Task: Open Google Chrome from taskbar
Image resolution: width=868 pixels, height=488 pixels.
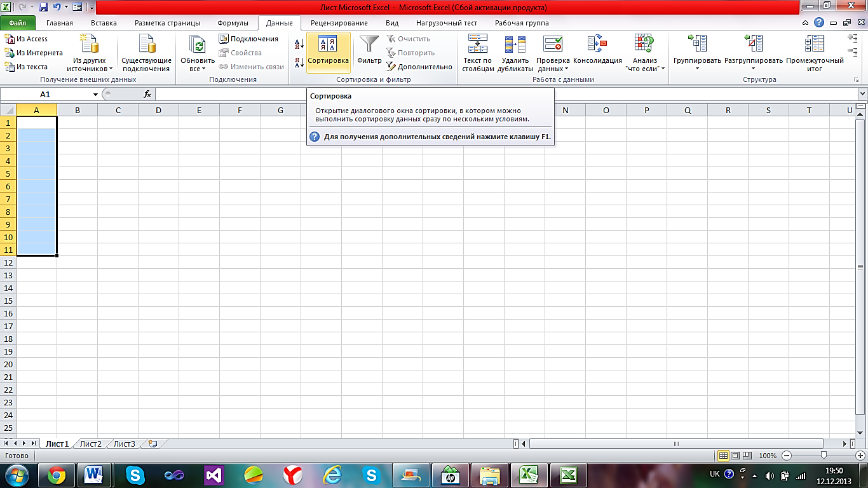Action: 56,475
